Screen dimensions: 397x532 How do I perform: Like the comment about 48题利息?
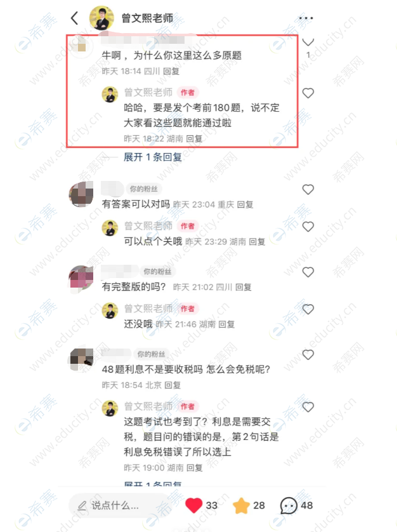pos(308,355)
